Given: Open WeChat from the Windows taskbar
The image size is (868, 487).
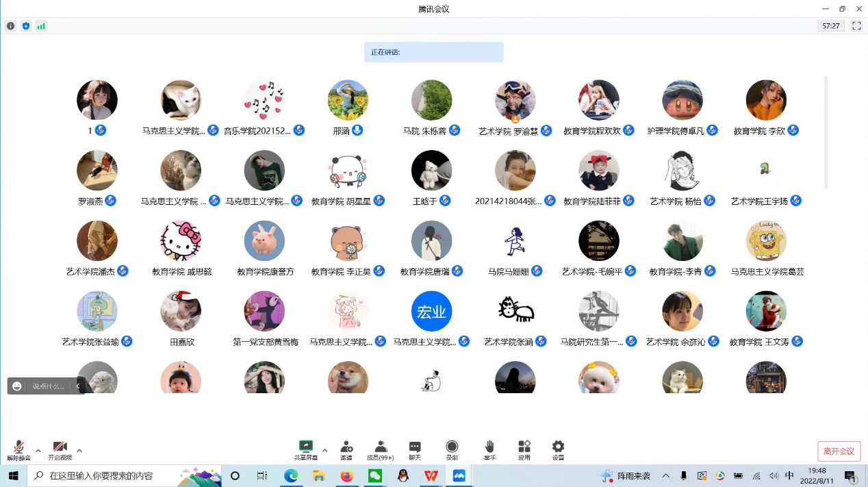Looking at the screenshot, I should click(374, 475).
